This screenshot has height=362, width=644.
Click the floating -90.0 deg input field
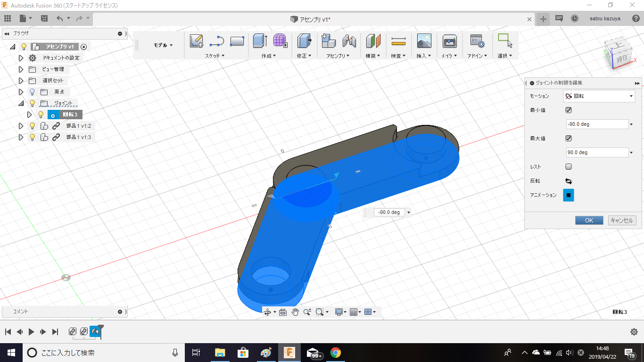389,213
